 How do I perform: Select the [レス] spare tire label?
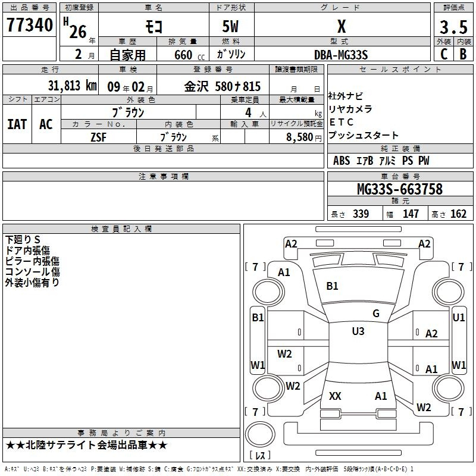pyautogui.click(x=260, y=455)
